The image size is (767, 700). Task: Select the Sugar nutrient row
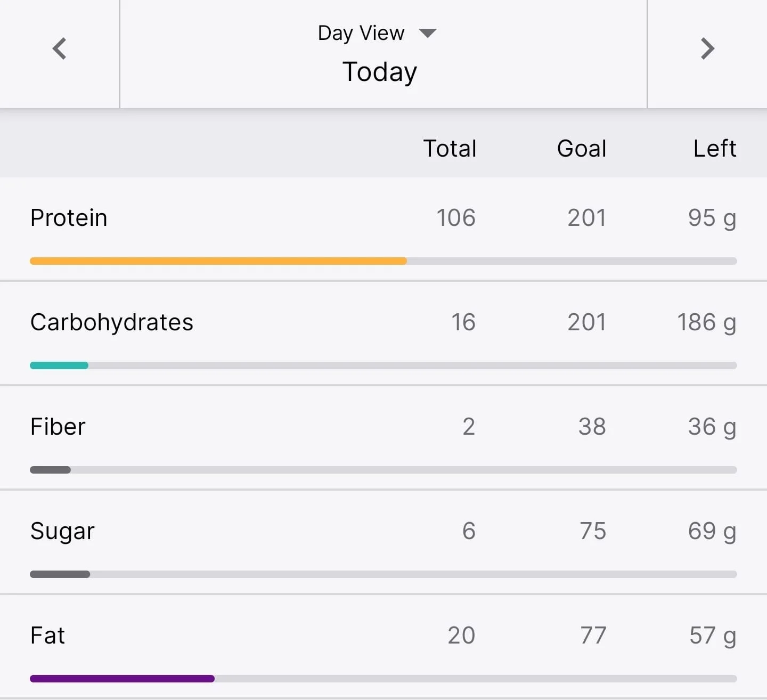(x=383, y=542)
